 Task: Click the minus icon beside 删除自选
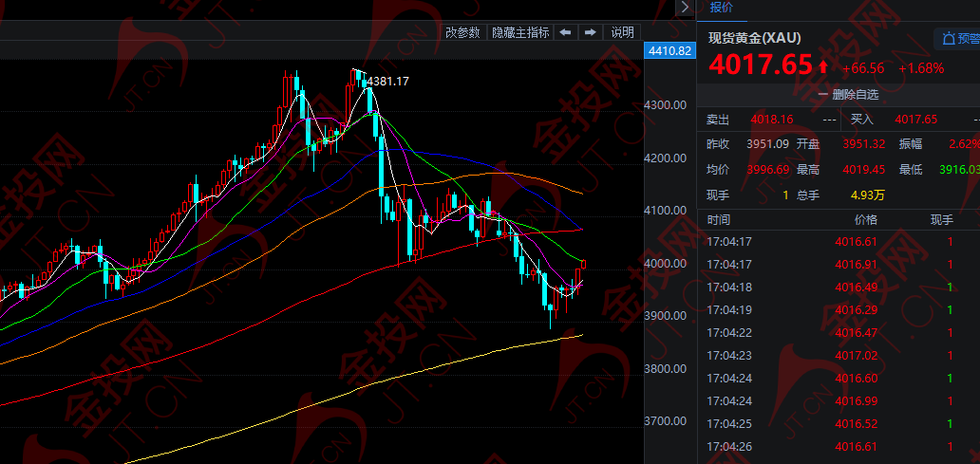click(x=823, y=94)
